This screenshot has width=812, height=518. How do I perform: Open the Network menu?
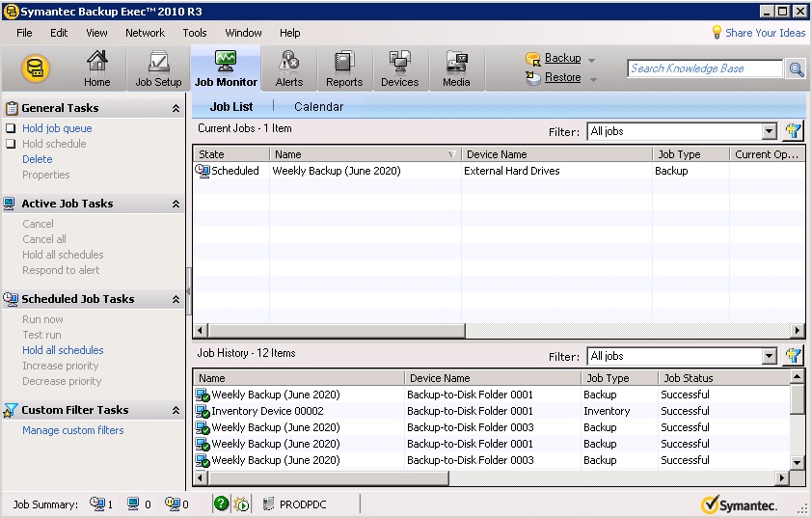[x=145, y=33]
